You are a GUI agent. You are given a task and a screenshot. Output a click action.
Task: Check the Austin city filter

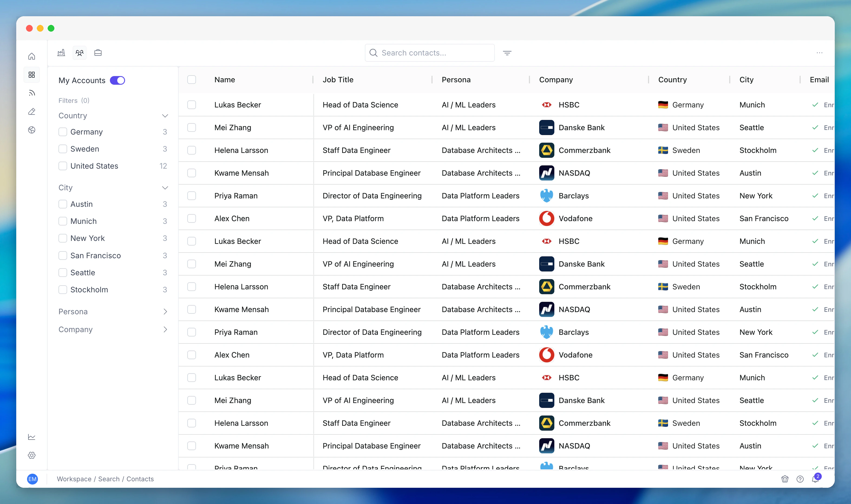pyautogui.click(x=63, y=204)
